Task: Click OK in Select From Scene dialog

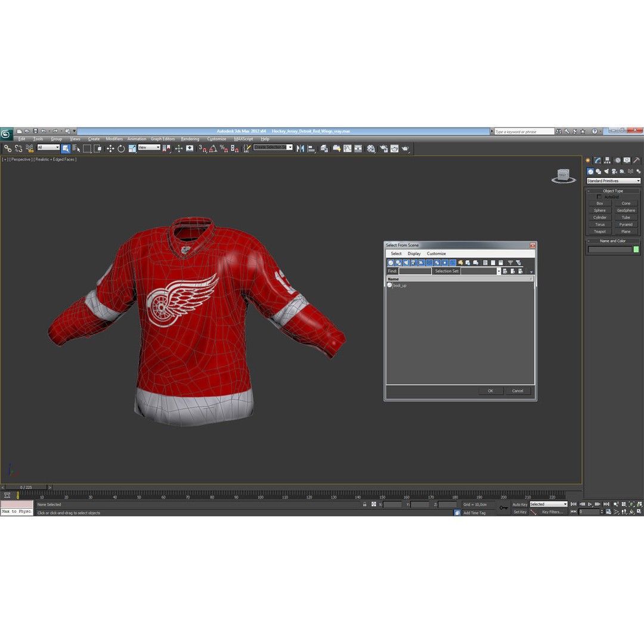Action: (490, 391)
